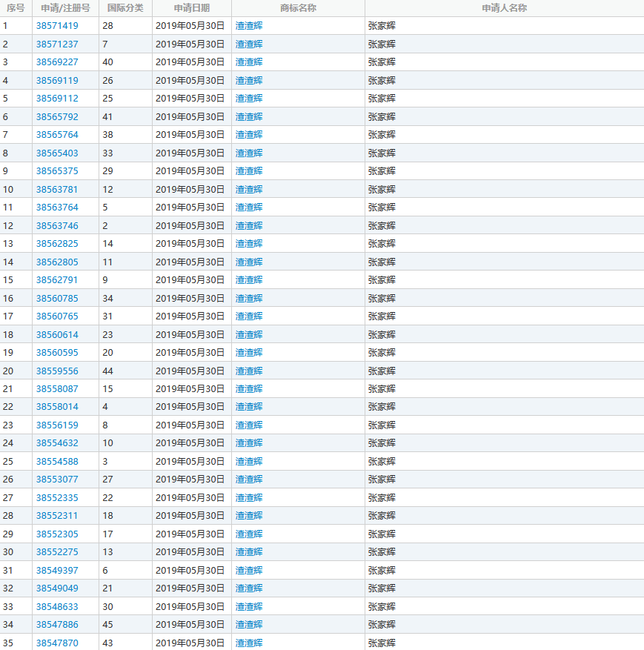Screen dimensions: 644x650
Task: Click application number 38547870
Action: point(57,643)
